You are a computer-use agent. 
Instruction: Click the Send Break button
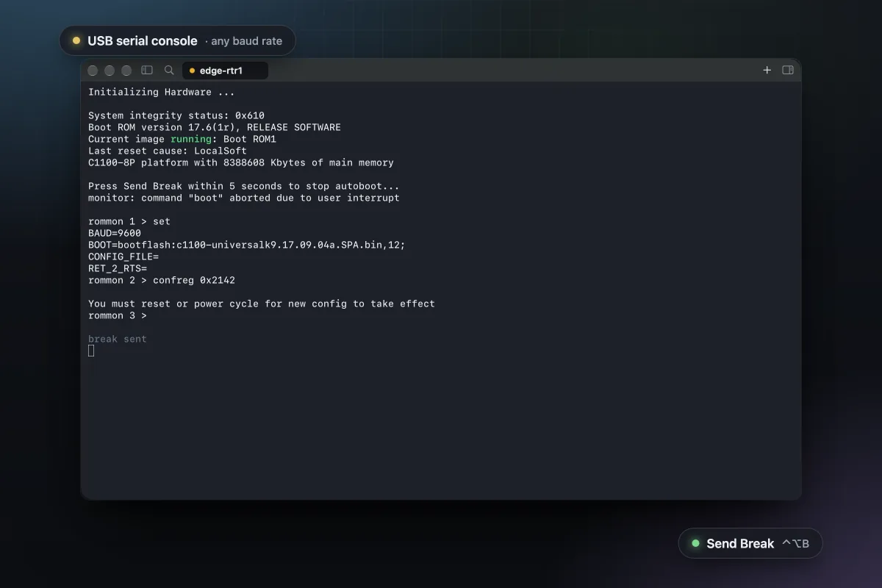click(x=750, y=543)
